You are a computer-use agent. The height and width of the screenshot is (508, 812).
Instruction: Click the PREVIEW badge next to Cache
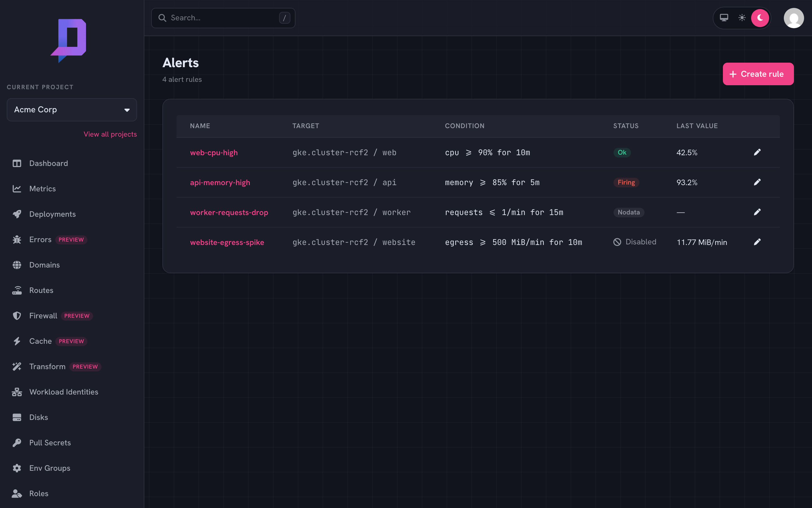[71, 341]
